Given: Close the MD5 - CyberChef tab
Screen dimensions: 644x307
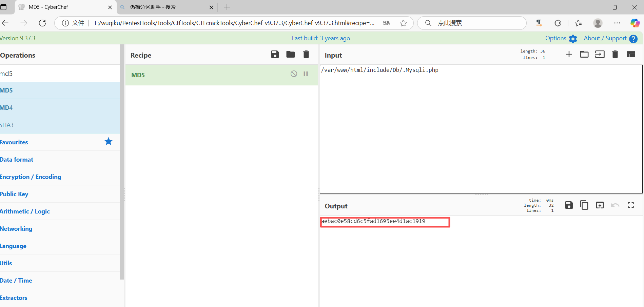Looking at the screenshot, I should 110,7.
